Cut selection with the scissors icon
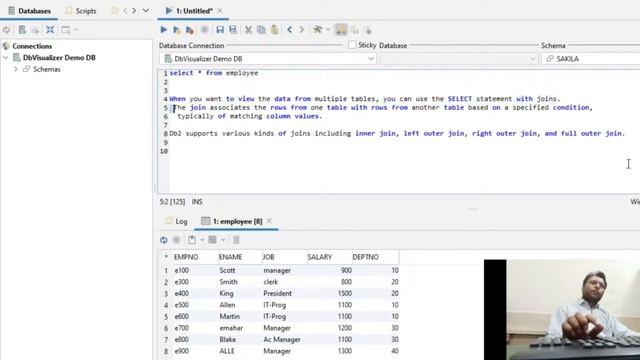 click(x=248, y=30)
